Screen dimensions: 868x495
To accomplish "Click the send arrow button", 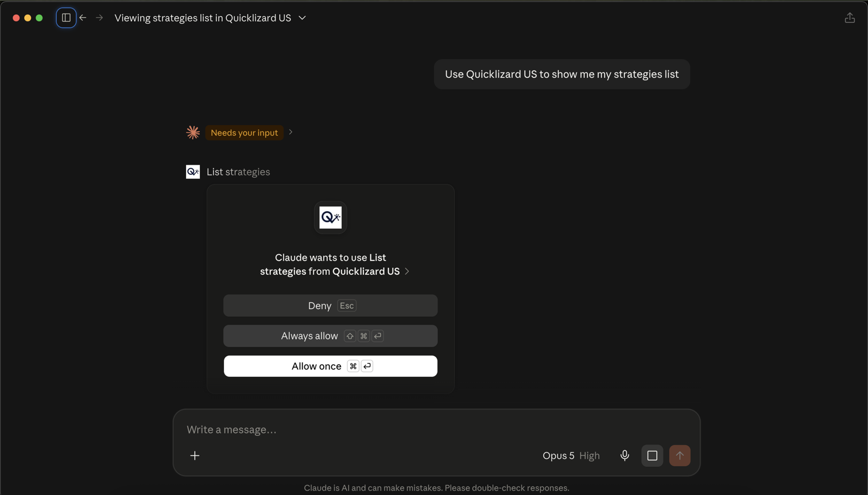I will click(680, 455).
